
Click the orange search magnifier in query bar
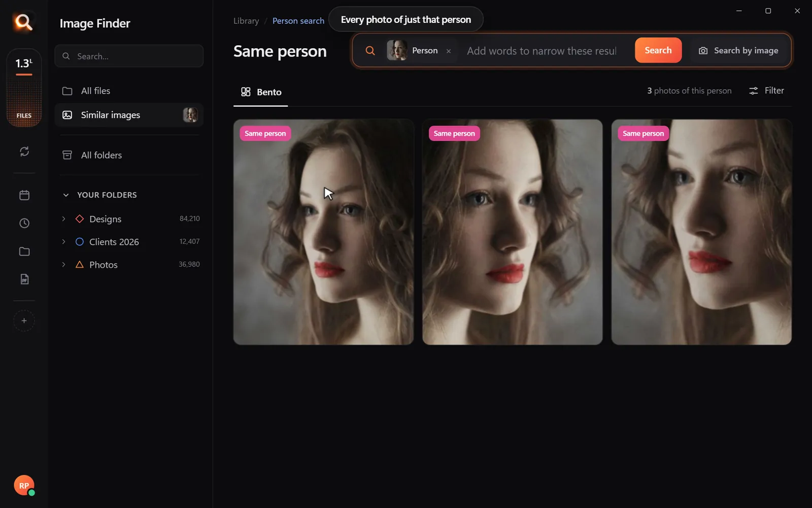point(370,51)
